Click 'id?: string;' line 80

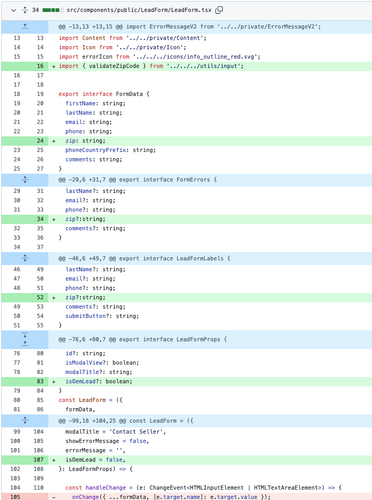[x=85, y=353]
